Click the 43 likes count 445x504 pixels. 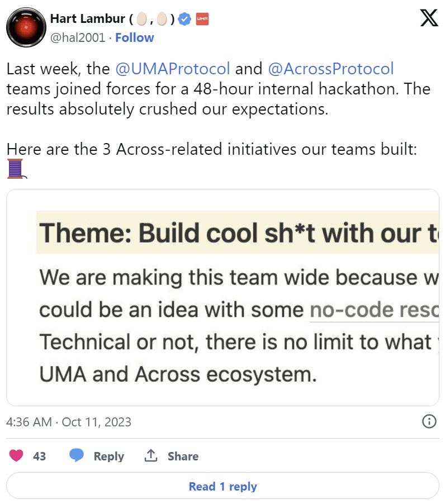click(x=40, y=457)
